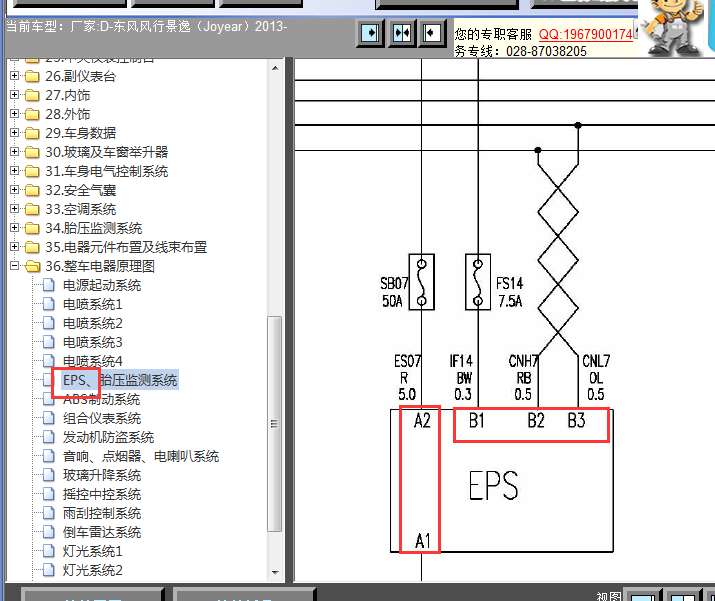
Task: Select the 27.内饰 folder icon
Action: pyautogui.click(x=32, y=95)
